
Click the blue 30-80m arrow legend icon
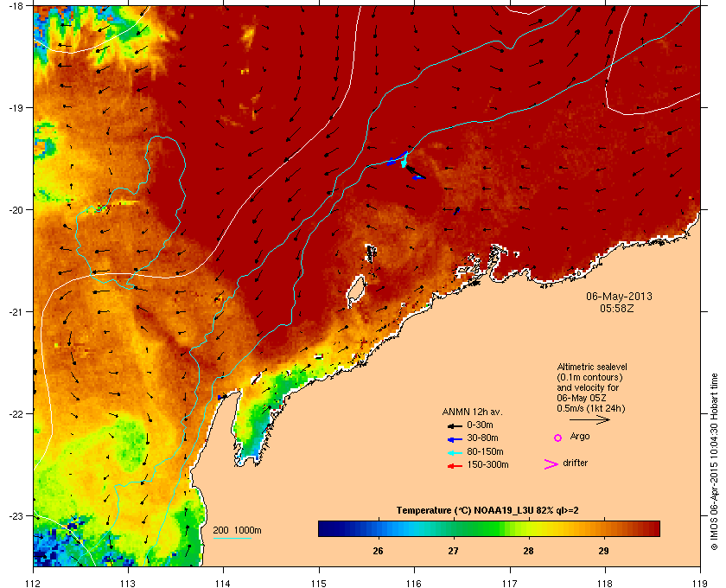[x=455, y=438]
